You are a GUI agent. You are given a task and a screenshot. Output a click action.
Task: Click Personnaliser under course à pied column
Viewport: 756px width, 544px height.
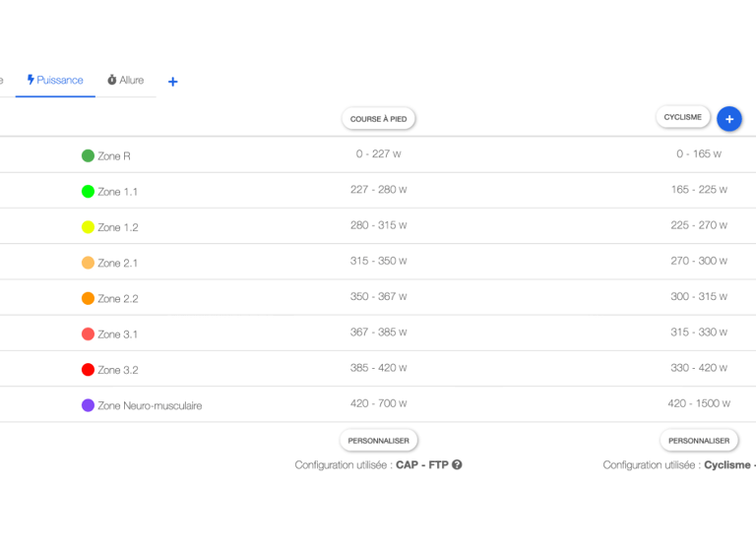378,441
